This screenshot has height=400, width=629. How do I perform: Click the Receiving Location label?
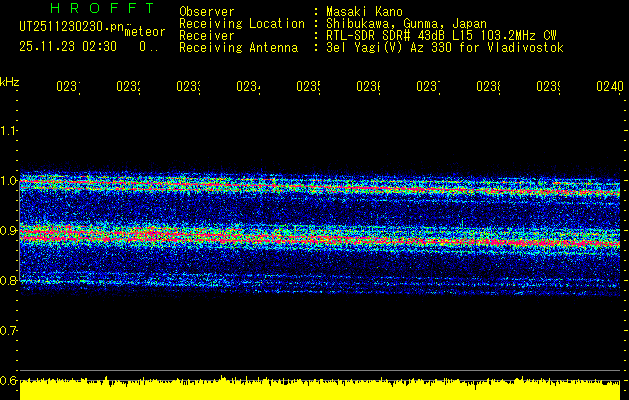tap(242, 24)
